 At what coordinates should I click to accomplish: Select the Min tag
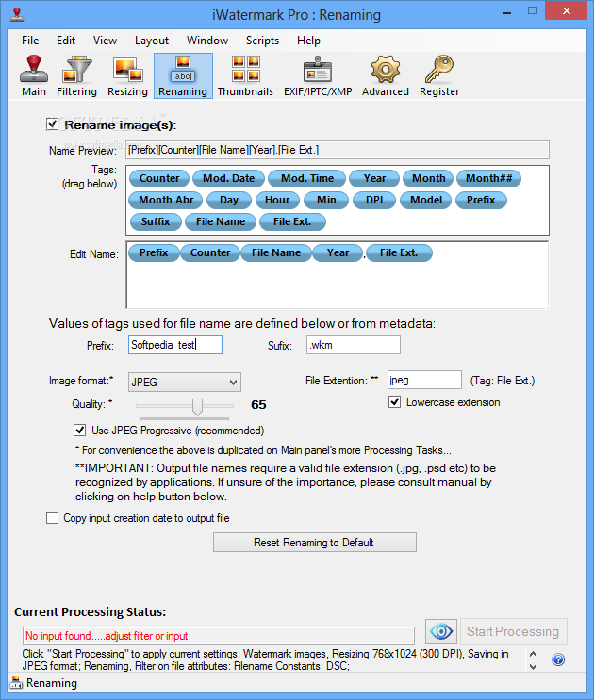[326, 200]
